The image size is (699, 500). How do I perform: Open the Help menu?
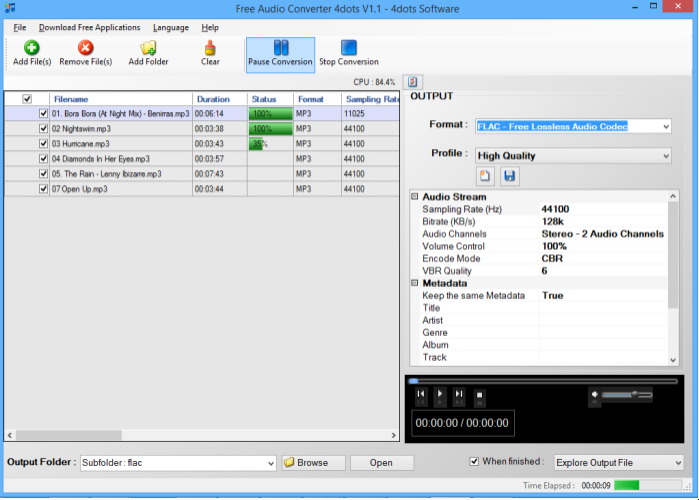(x=210, y=28)
